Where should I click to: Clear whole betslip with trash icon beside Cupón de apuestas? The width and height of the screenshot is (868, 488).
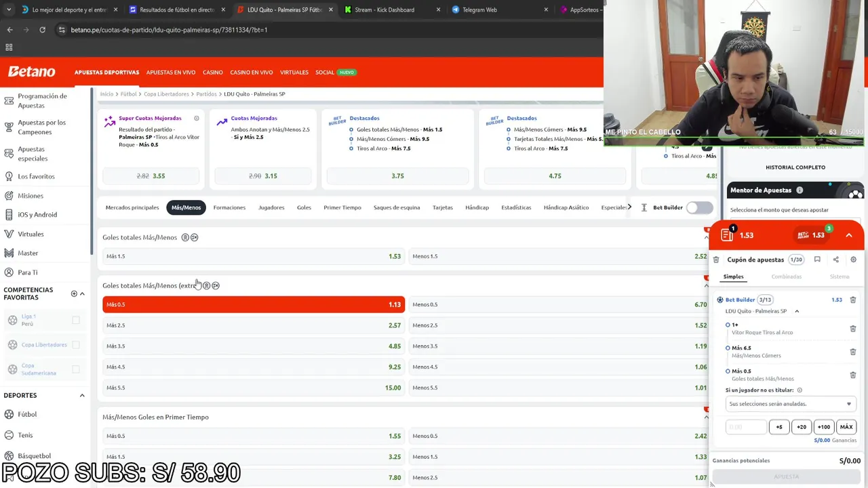716,260
